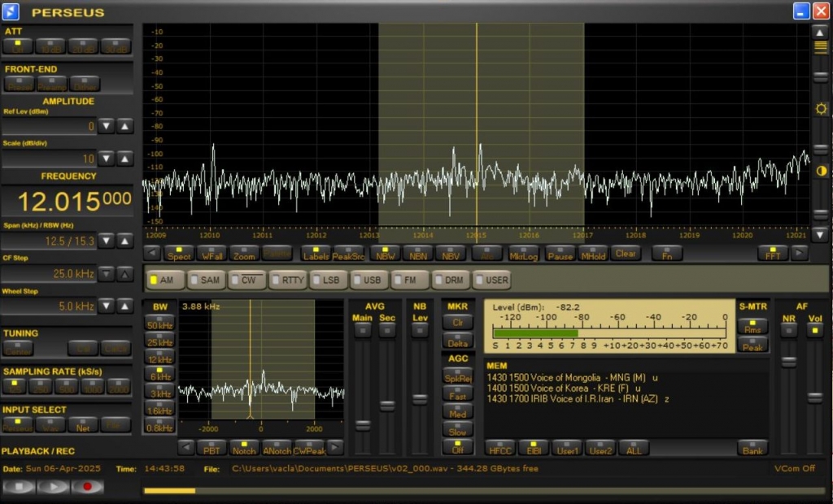Click the up arrow at top right of spectrum
Image resolution: width=833 pixels, height=504 pixels.
coord(820,33)
